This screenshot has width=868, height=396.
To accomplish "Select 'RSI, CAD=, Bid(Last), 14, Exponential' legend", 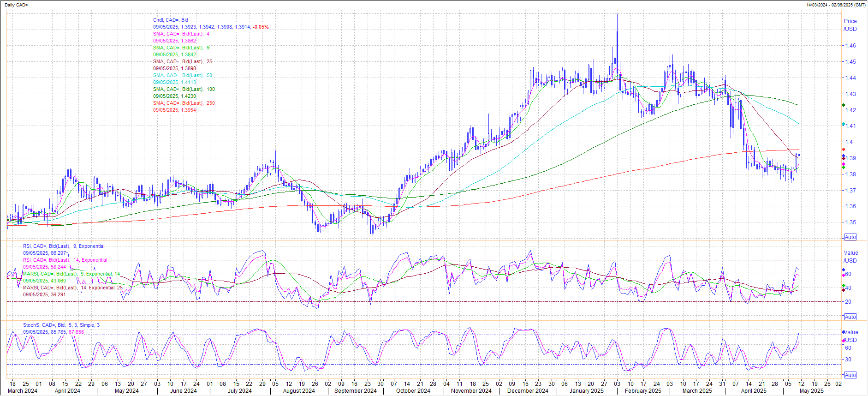I will point(65,260).
